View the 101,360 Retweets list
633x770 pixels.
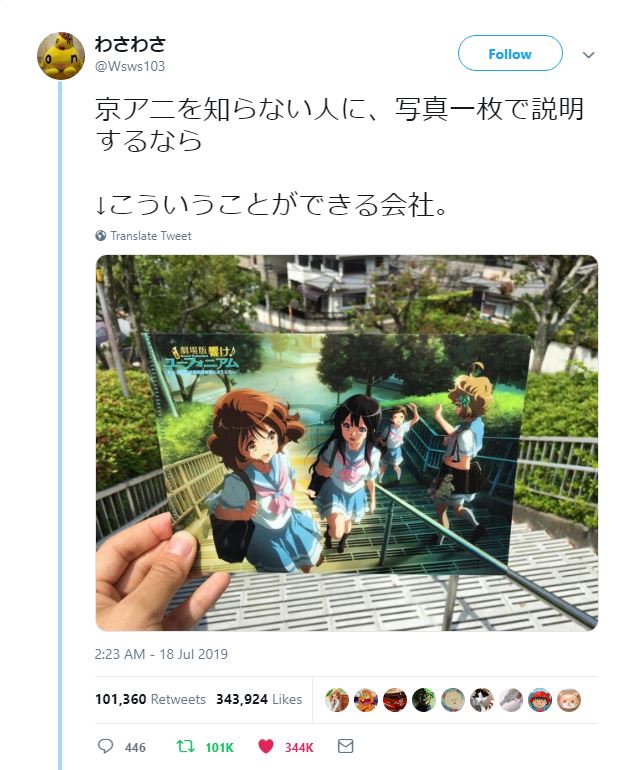[x=150, y=699]
